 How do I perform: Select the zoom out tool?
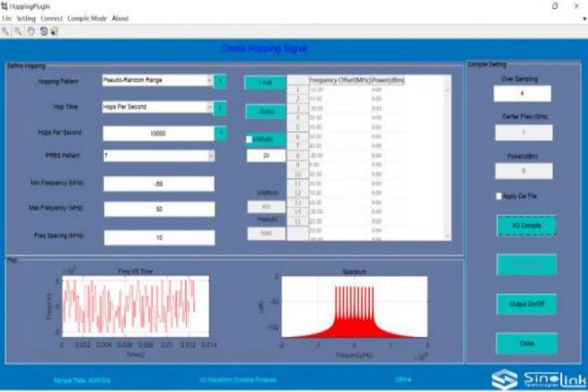[18, 32]
